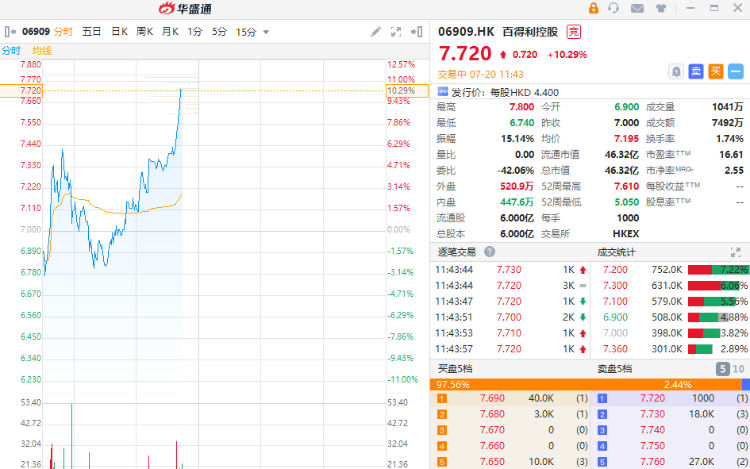Toggle the blue 分时 line legend
The image size is (750, 469).
(x=11, y=51)
